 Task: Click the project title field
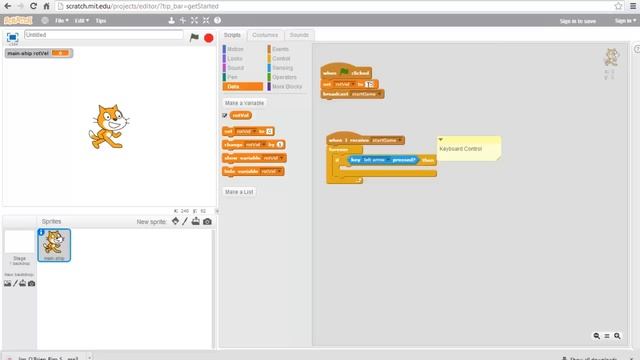click(104, 35)
